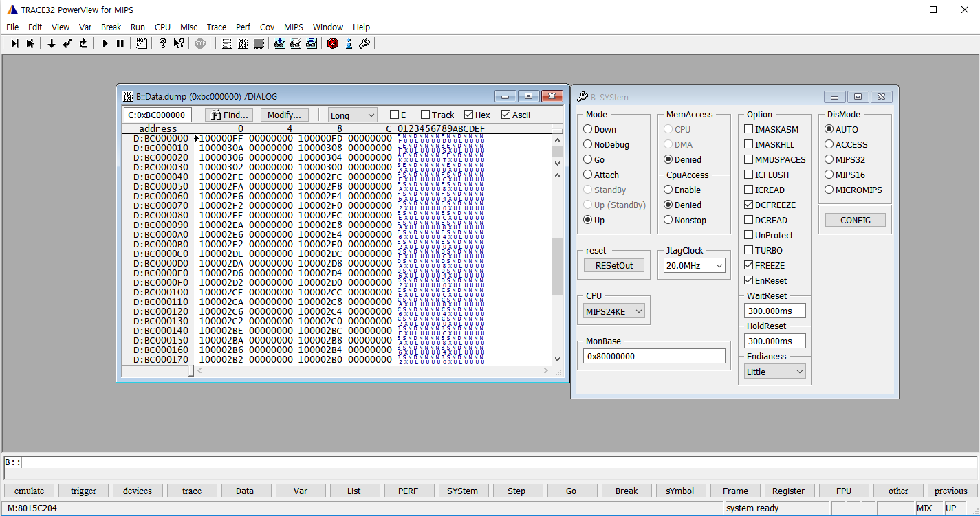The image size is (980, 516).
Task: Open the Long data width dropdown
Action: point(352,115)
